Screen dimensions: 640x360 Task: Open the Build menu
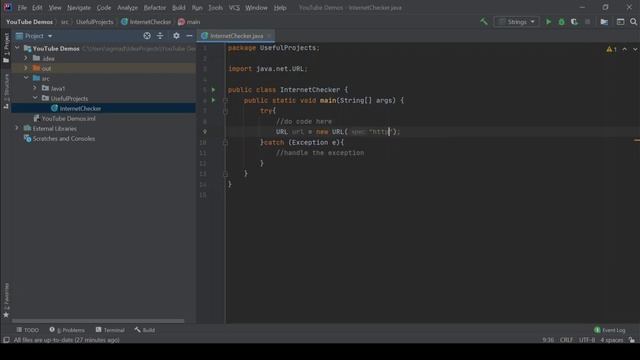pyautogui.click(x=178, y=8)
